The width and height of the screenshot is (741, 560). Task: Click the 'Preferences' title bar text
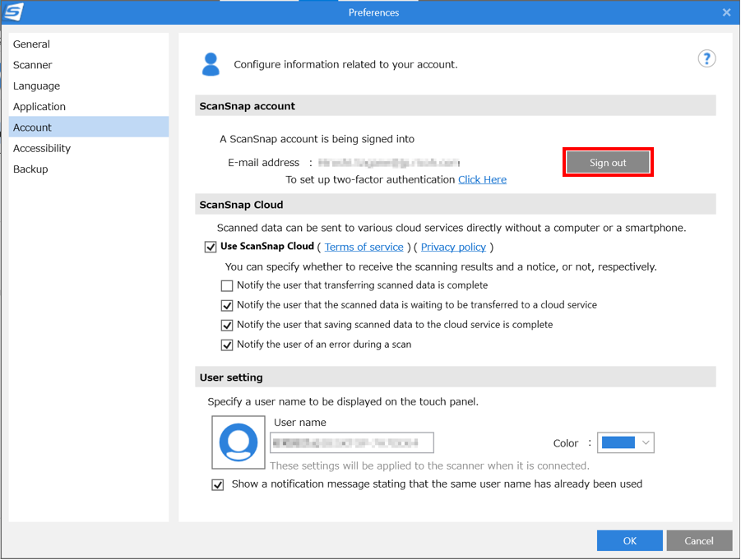pos(374,13)
